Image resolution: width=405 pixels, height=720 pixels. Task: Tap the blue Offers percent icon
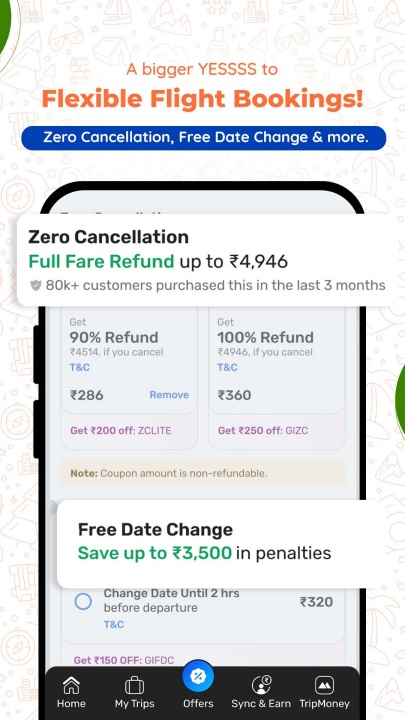pos(198,676)
